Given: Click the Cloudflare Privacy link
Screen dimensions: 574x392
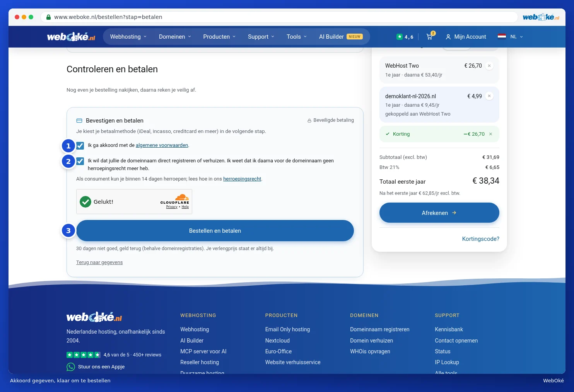Looking at the screenshot, I should pos(172,207).
